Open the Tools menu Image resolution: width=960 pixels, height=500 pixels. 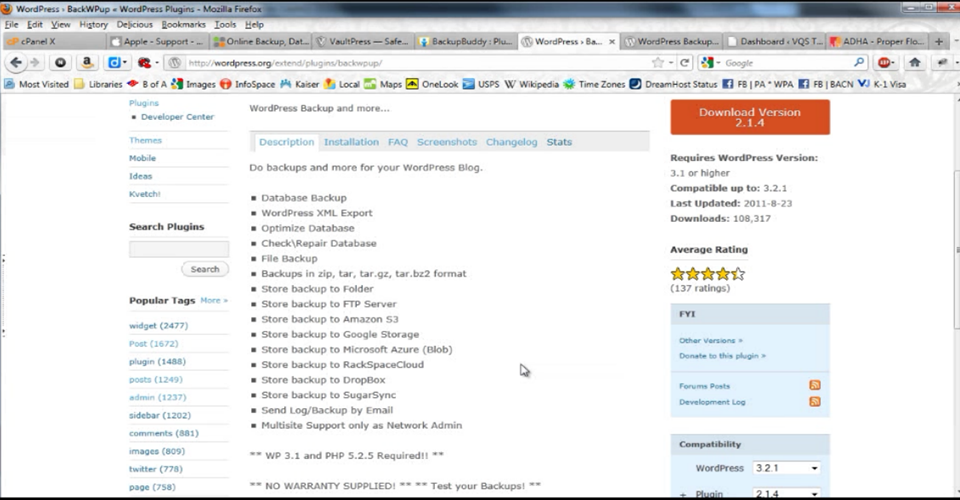click(x=225, y=24)
